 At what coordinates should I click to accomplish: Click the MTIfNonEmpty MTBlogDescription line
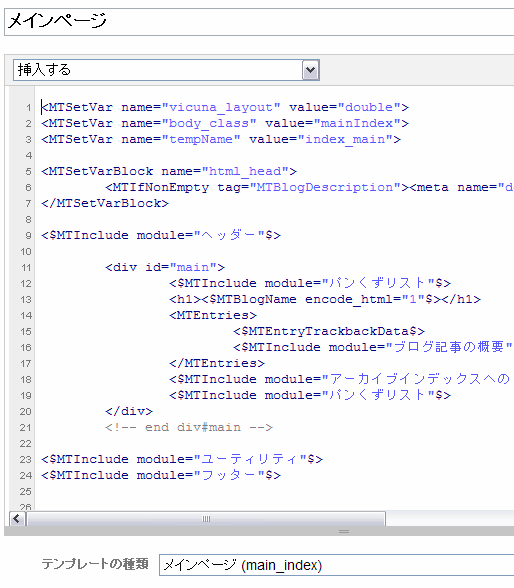tap(309, 188)
